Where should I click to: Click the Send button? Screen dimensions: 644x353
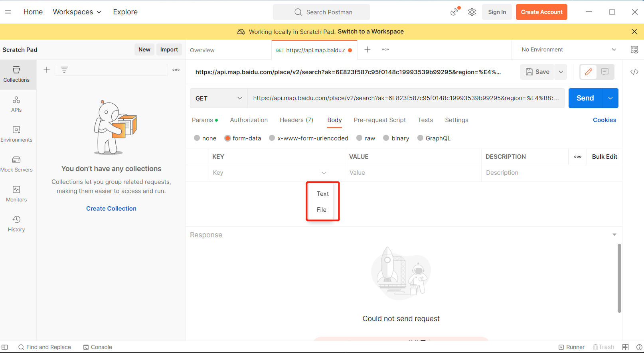pos(585,98)
